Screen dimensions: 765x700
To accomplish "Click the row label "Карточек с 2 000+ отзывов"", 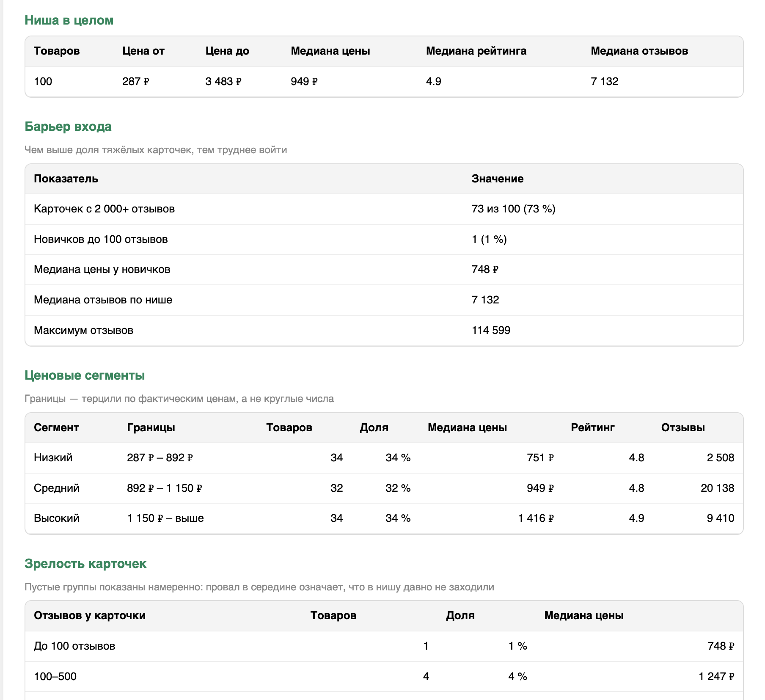I will [104, 209].
